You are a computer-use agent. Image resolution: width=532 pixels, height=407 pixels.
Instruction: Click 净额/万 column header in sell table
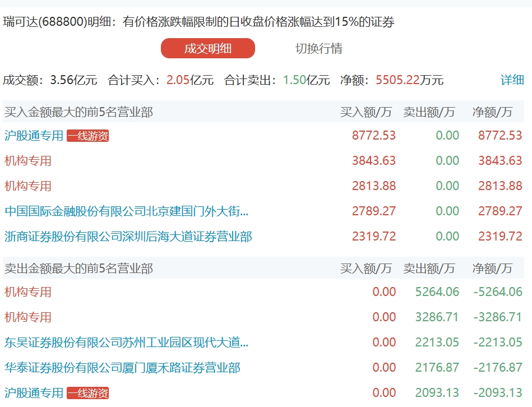point(492,269)
